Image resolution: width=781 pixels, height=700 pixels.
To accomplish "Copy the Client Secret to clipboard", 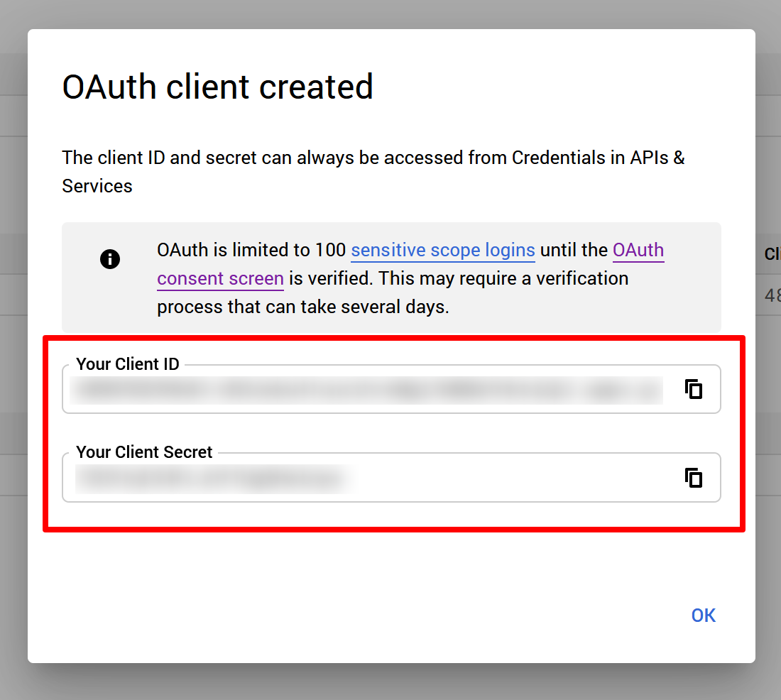I will point(694,478).
